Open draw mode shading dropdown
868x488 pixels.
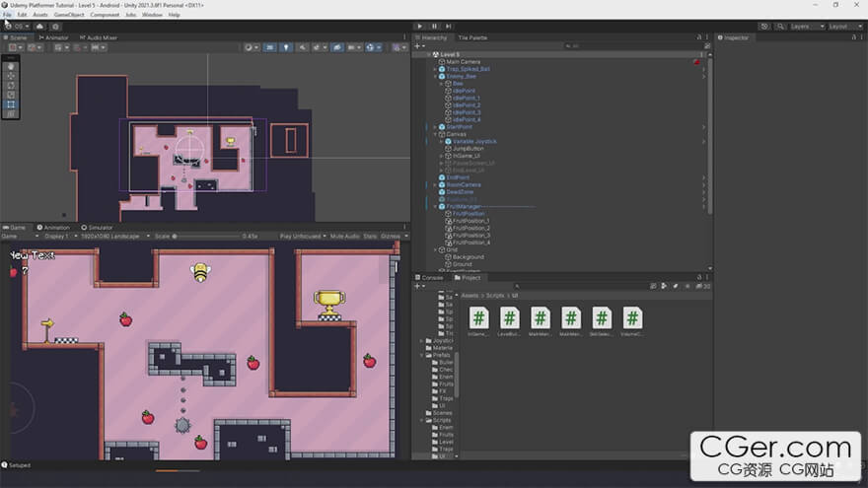[252, 47]
